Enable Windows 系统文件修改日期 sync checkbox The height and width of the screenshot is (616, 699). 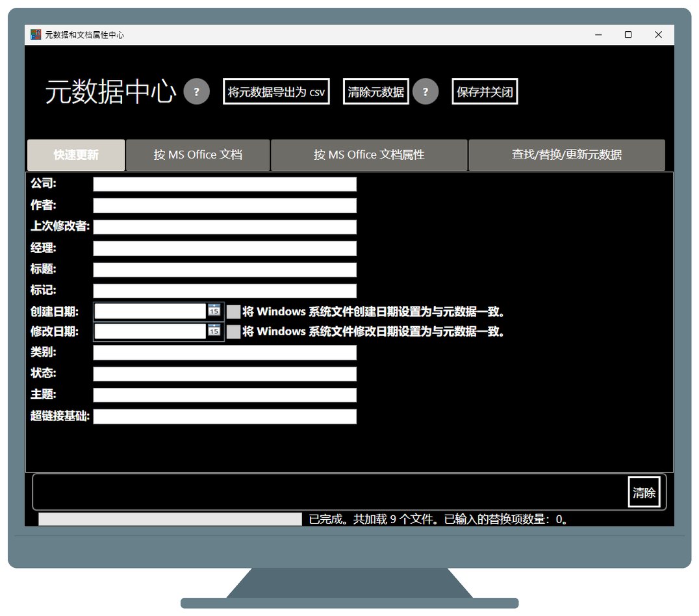[234, 331]
